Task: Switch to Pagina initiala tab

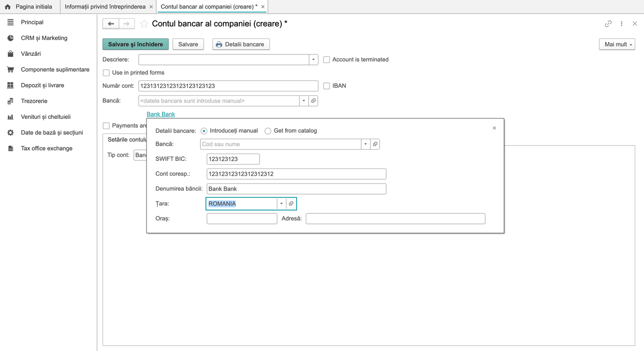Action: (30, 7)
